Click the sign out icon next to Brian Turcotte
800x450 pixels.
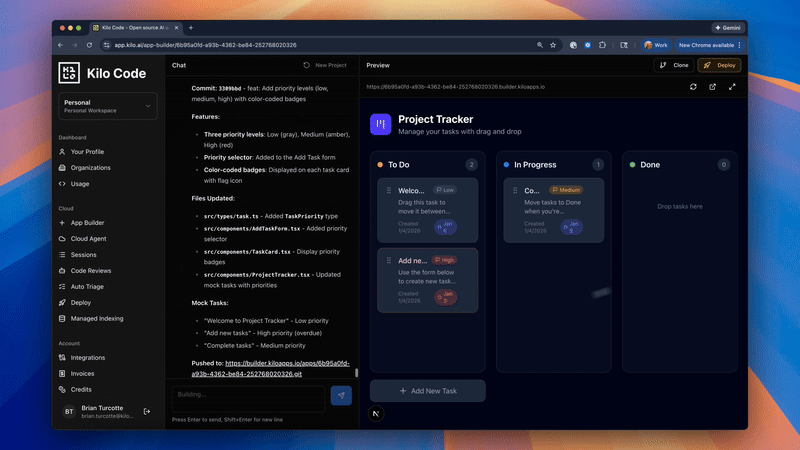(147, 411)
